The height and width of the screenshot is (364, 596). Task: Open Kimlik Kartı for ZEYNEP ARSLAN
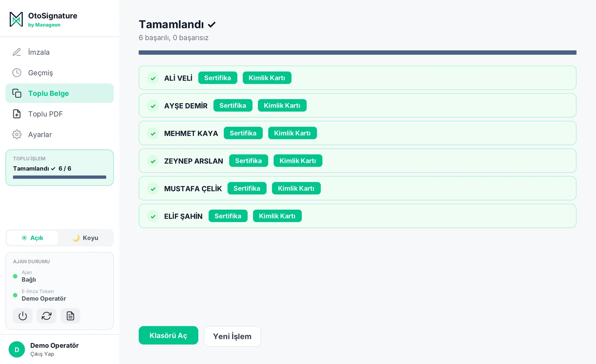[298, 161]
